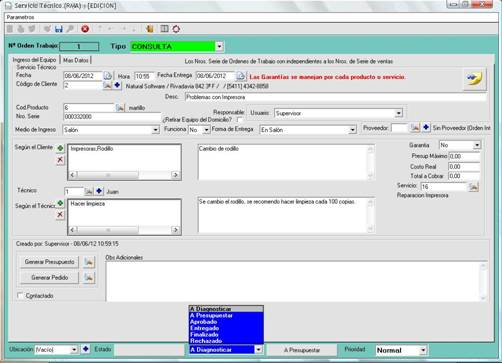Select Rechazado in state list
This screenshot has width=502, height=363.
click(226, 341)
